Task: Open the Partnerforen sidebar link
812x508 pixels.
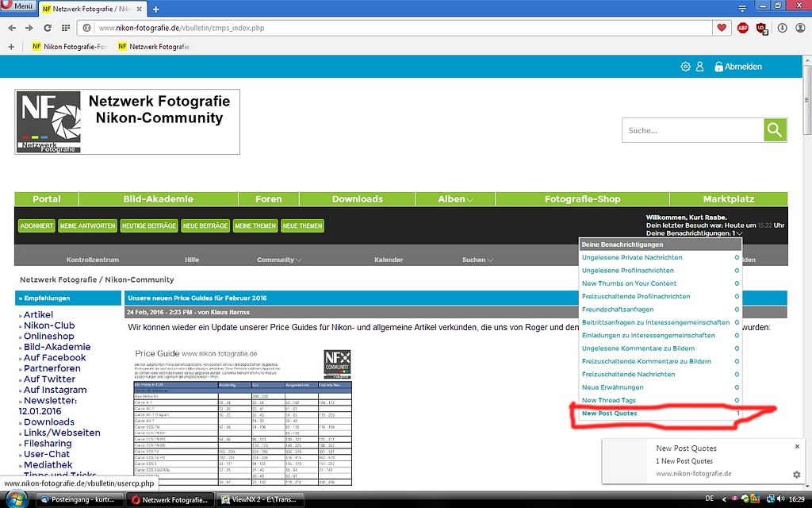Action: (52, 368)
